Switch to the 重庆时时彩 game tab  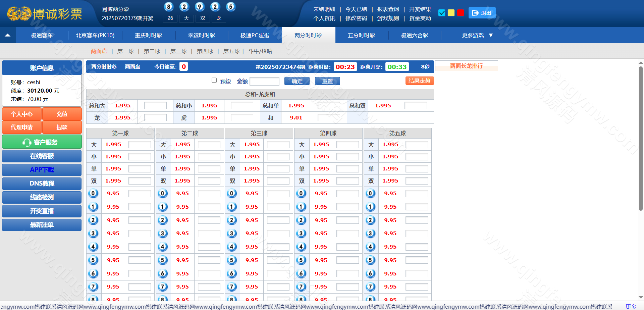coord(148,35)
